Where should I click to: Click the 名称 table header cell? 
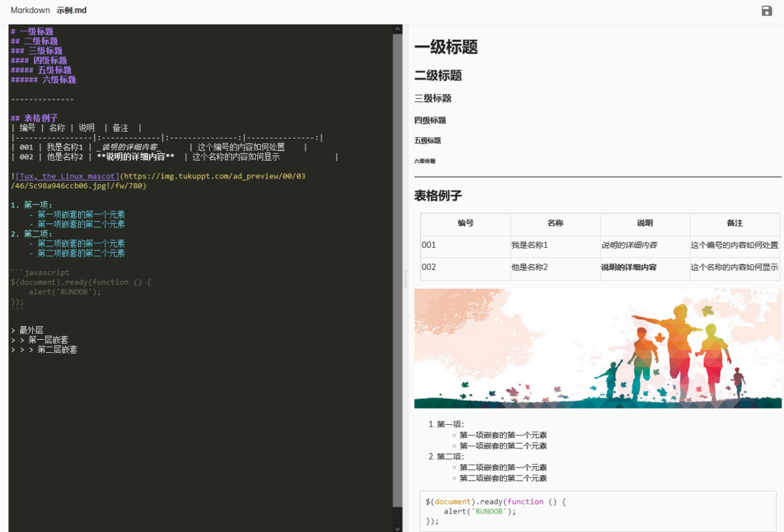click(555, 224)
